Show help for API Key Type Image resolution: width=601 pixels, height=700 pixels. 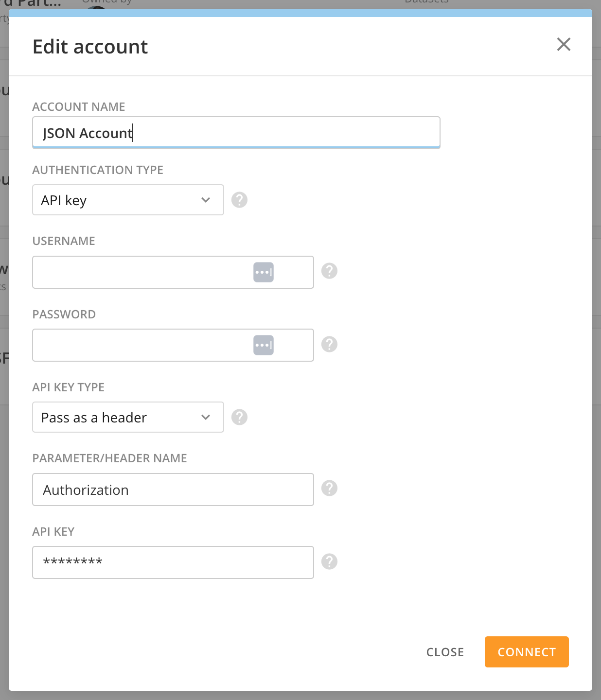pos(239,417)
